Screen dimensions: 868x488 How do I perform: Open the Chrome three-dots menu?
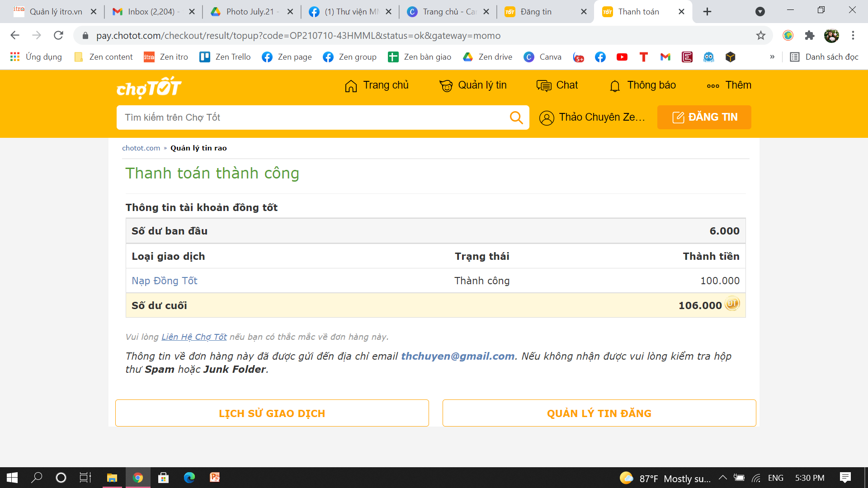853,36
